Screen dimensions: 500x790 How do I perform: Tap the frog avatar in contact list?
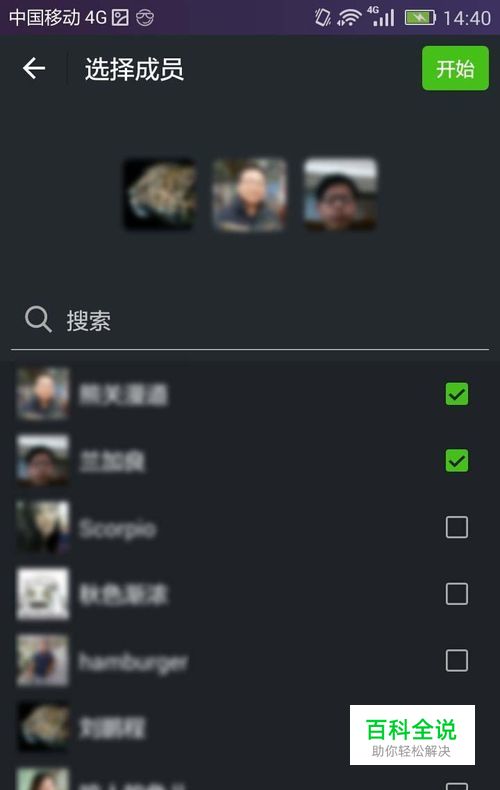point(43,727)
